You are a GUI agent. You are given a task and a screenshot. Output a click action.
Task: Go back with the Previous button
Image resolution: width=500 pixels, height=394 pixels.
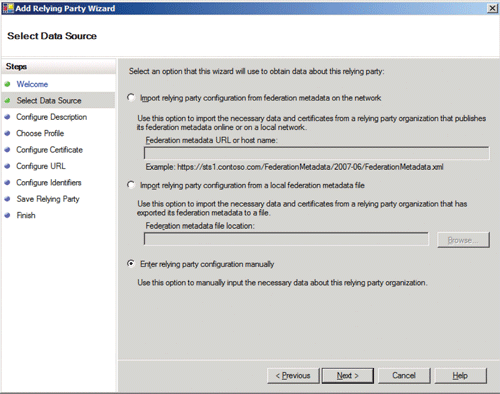coord(293,376)
